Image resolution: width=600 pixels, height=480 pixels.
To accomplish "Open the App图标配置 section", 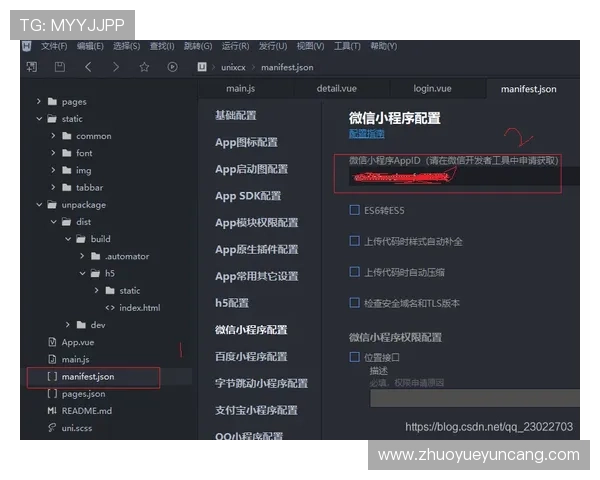I will 246,142.
